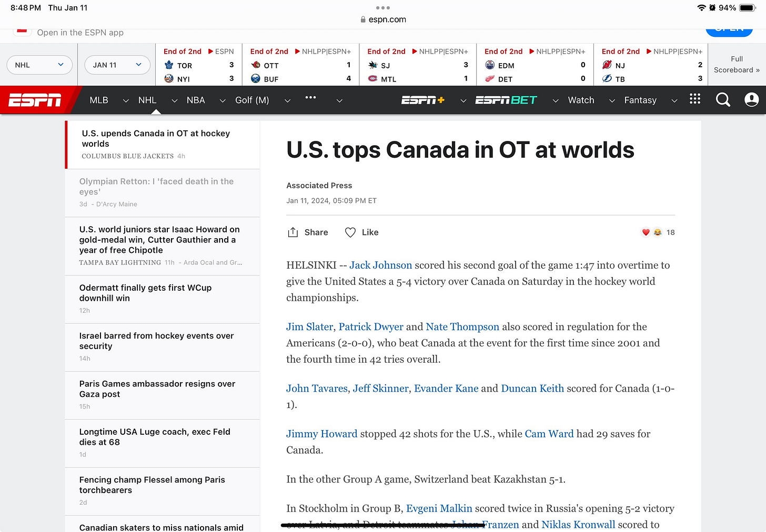Click the New York Islanders logo
The width and height of the screenshot is (766, 532).
[x=169, y=78]
